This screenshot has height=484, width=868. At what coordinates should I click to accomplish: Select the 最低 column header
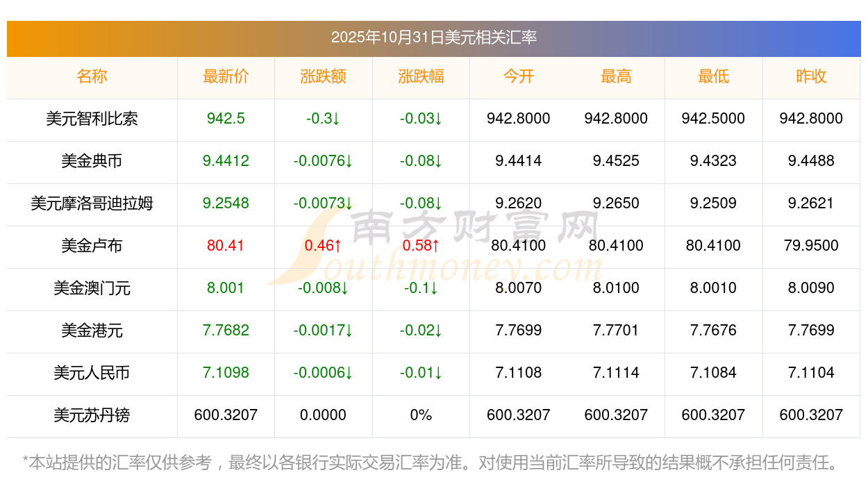click(x=713, y=76)
